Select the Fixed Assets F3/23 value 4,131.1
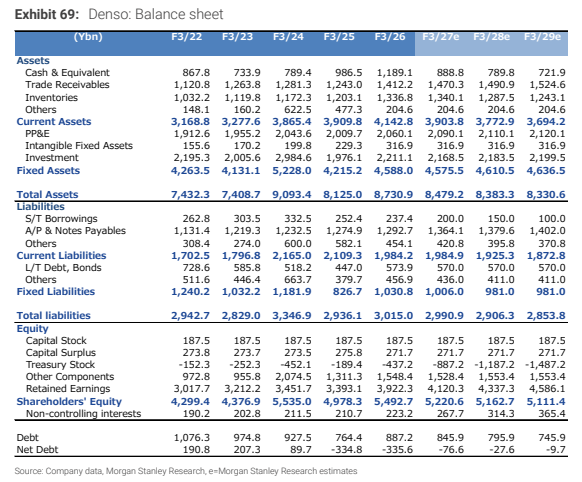The image size is (582, 482). click(241, 171)
